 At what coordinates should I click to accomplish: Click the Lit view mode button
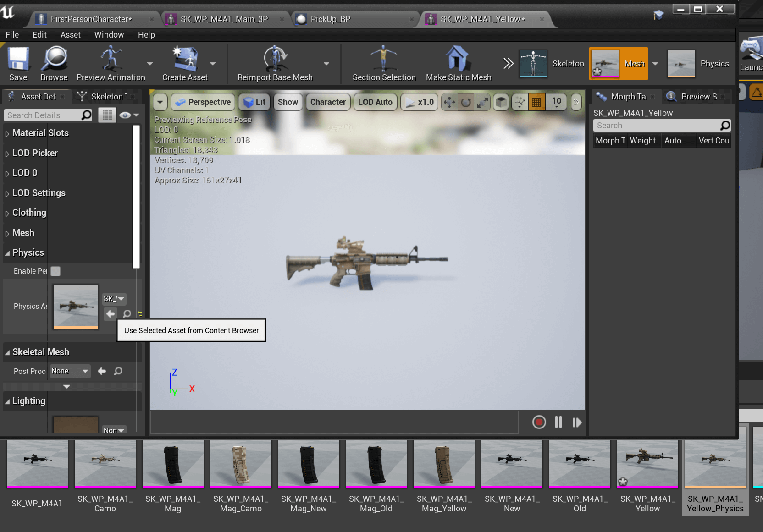[x=254, y=102]
